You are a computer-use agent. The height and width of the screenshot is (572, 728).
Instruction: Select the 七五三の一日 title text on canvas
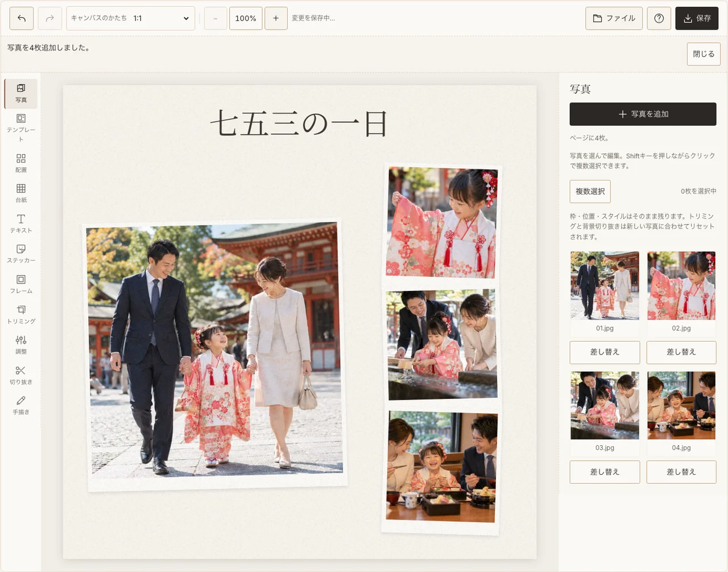[x=299, y=124]
